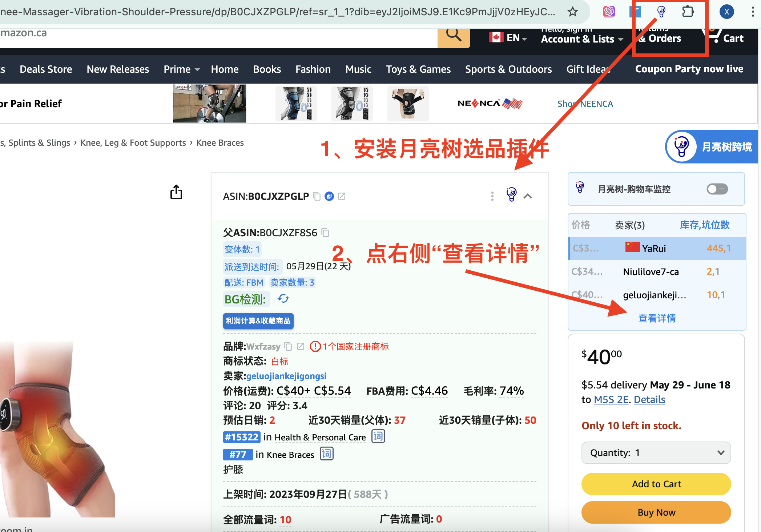The height and width of the screenshot is (532, 761).
Task: Click 词 icon beside Knee Braces rank
Action: (x=327, y=454)
